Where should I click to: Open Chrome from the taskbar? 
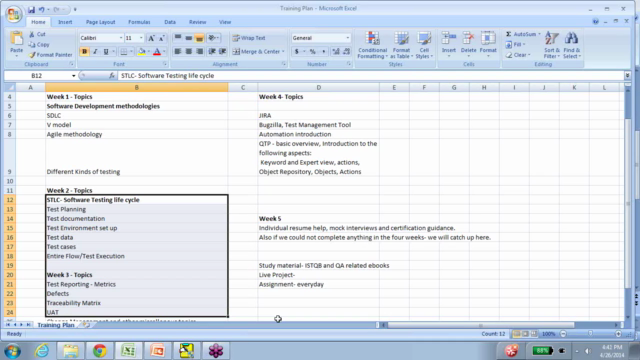pyautogui.click(x=99, y=350)
